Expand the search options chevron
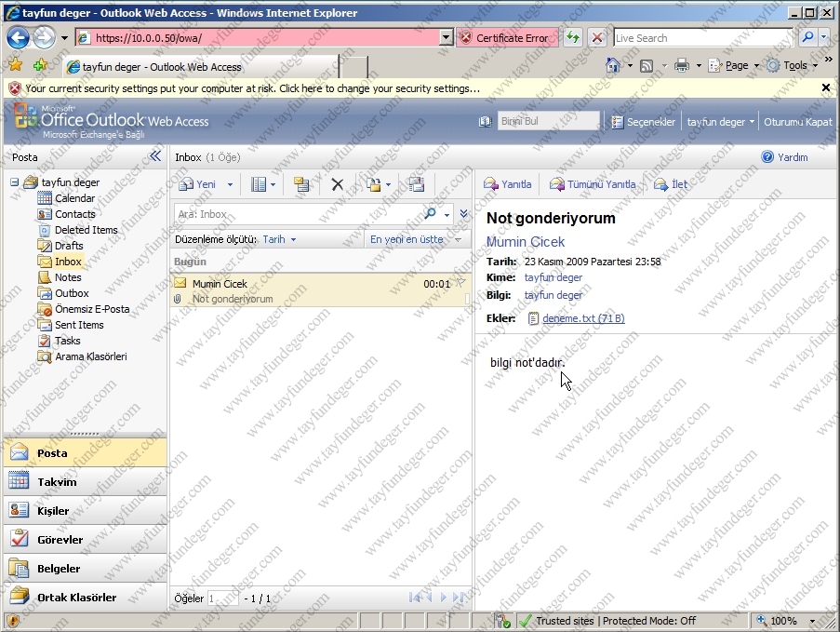Image resolution: width=840 pixels, height=632 pixels. [463, 214]
